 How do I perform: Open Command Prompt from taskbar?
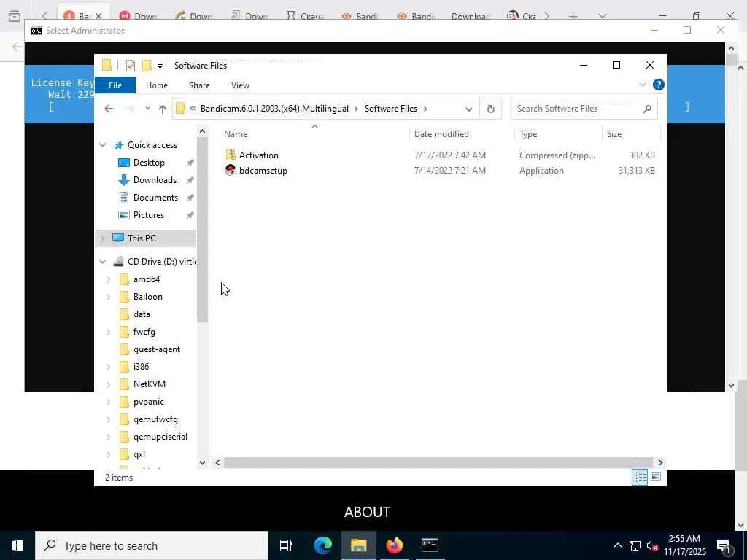pos(430,545)
